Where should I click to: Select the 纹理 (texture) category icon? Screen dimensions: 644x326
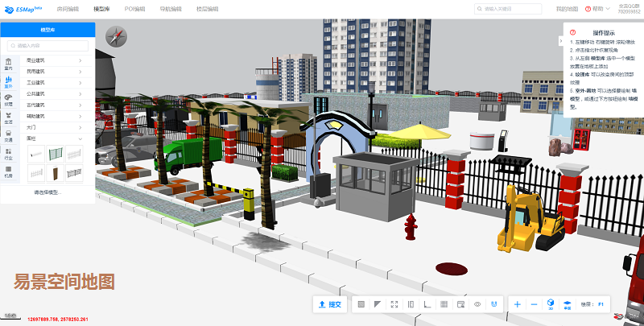click(x=9, y=100)
